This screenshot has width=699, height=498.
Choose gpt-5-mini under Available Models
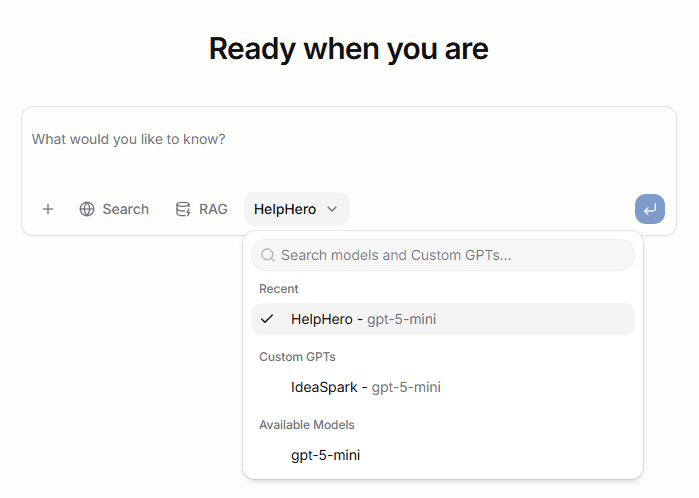click(x=443, y=455)
